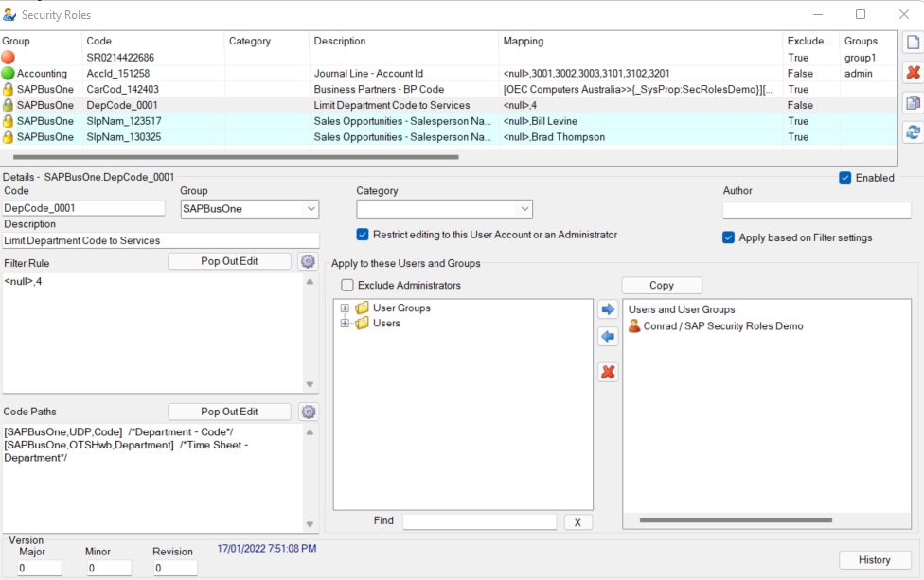This screenshot has width=924, height=580.
Task: Toggle Apply based on Filter settings checkbox
Action: point(728,237)
